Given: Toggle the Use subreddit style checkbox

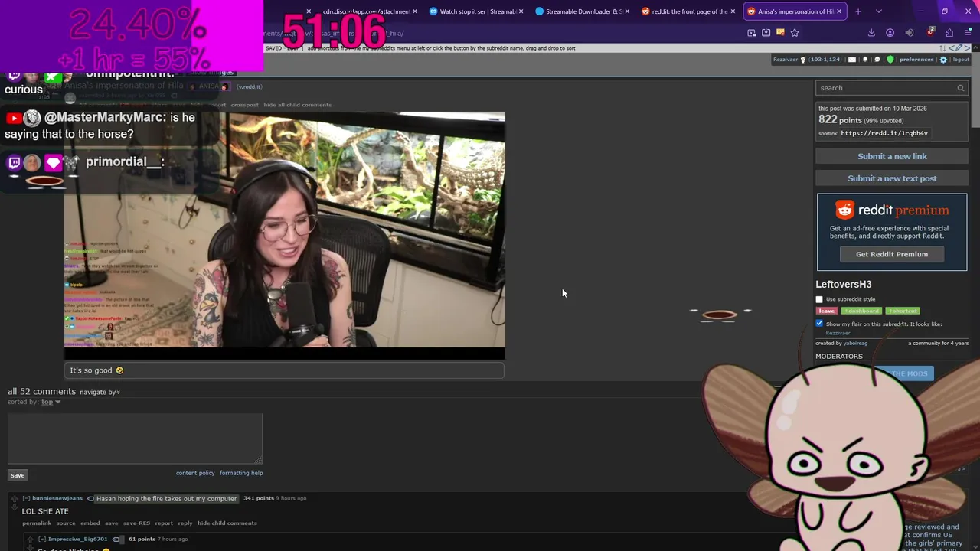Looking at the screenshot, I should point(819,299).
